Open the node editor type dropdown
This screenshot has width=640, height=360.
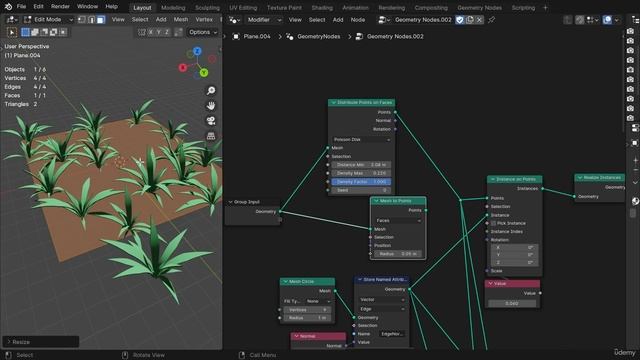(x=235, y=20)
